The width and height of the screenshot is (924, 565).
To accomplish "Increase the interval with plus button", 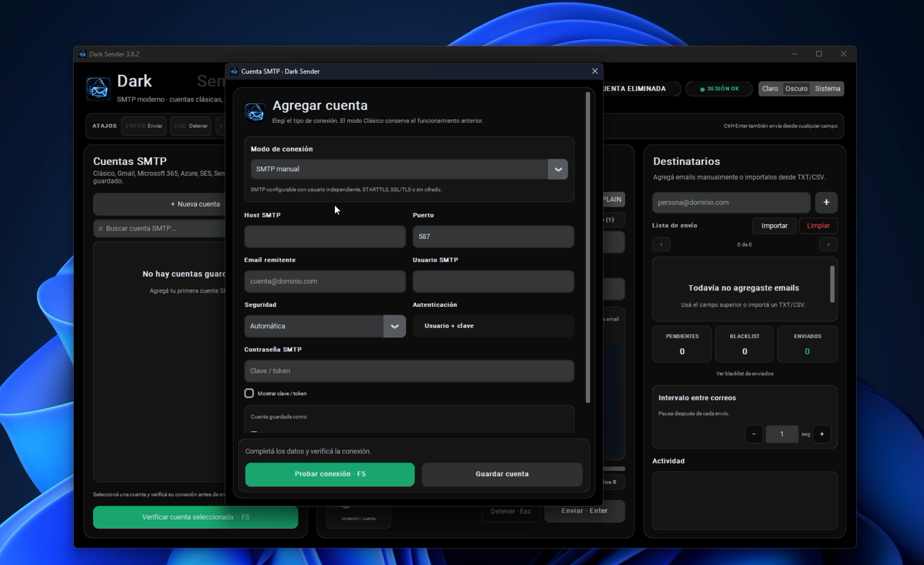I will pyautogui.click(x=822, y=434).
